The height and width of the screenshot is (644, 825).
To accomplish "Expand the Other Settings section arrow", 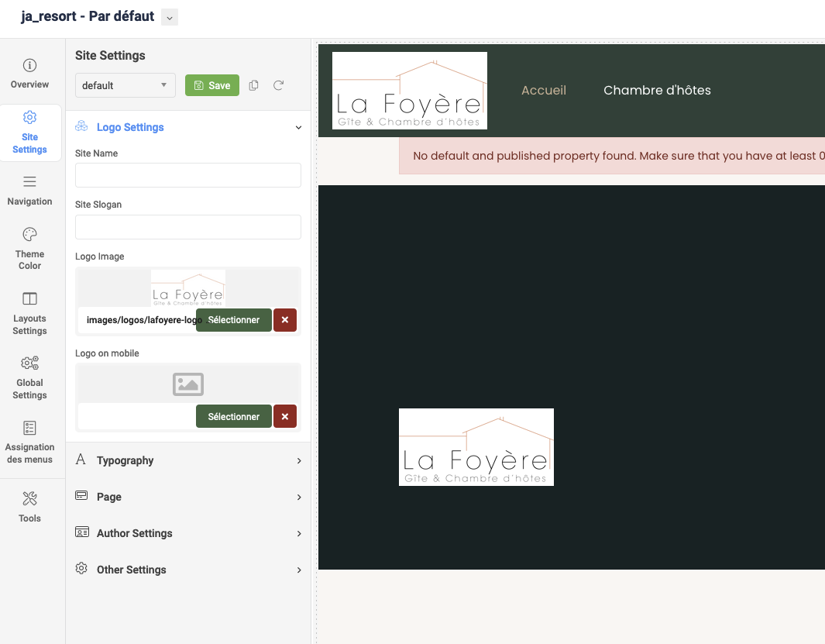I will click(299, 570).
